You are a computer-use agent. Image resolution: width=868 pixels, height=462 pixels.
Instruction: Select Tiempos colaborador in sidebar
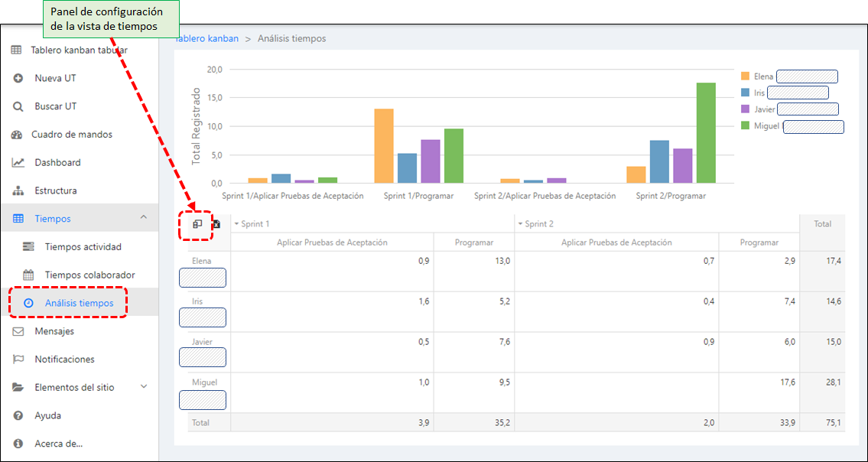coord(89,275)
